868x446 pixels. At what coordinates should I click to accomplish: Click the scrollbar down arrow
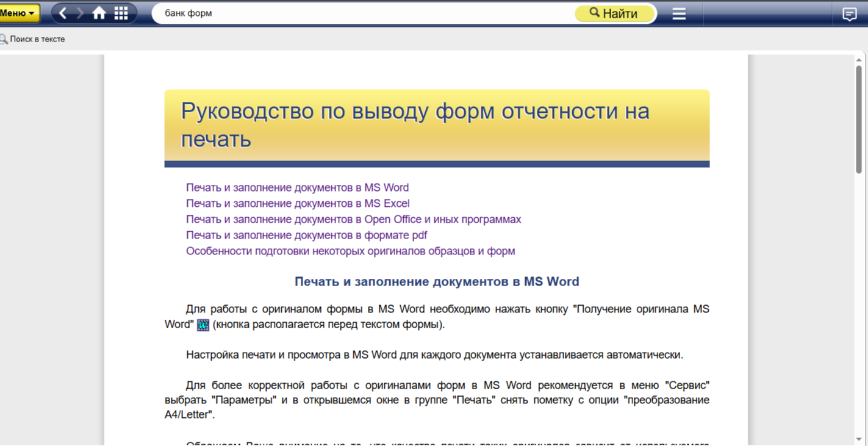pyautogui.click(x=859, y=439)
